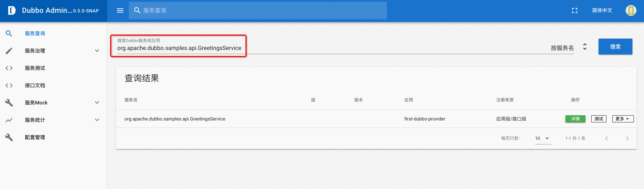644x189 pixels.
Task: Open the rows per page dropdown
Action: (x=542, y=139)
